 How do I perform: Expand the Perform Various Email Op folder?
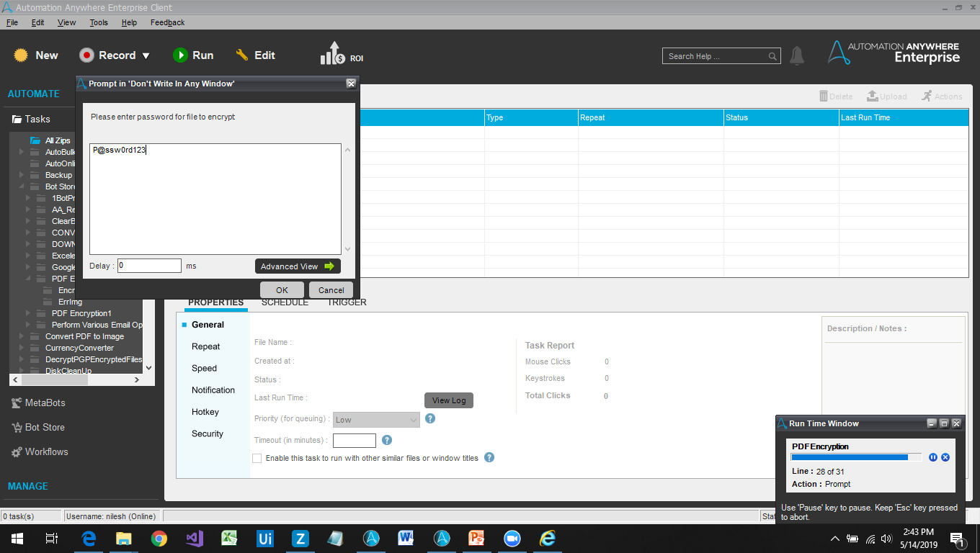[28, 325]
